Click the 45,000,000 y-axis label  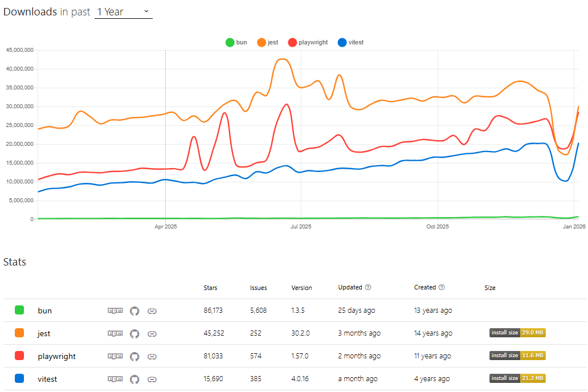pos(19,50)
